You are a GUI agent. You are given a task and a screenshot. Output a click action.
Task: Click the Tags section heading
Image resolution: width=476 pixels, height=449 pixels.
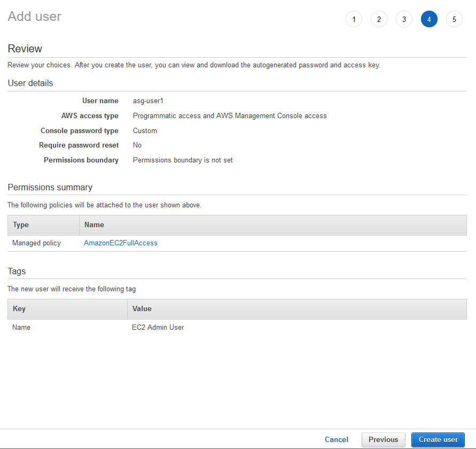pos(17,271)
